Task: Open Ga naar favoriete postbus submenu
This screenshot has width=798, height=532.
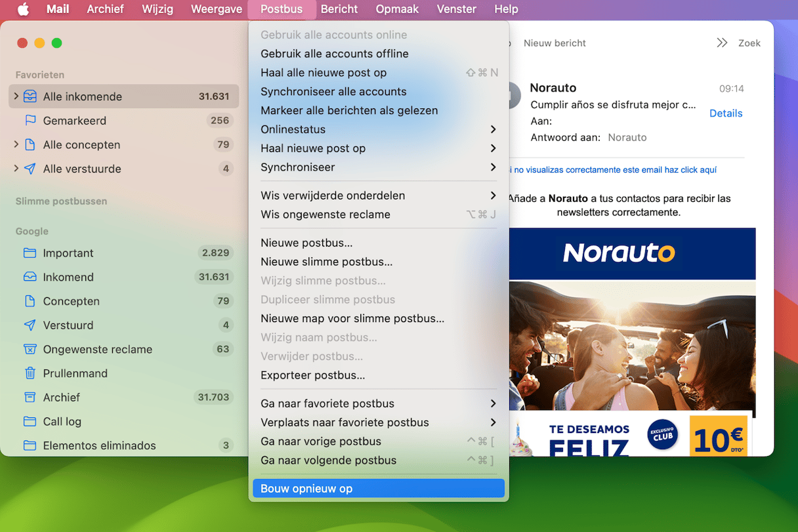Action: pos(379,403)
